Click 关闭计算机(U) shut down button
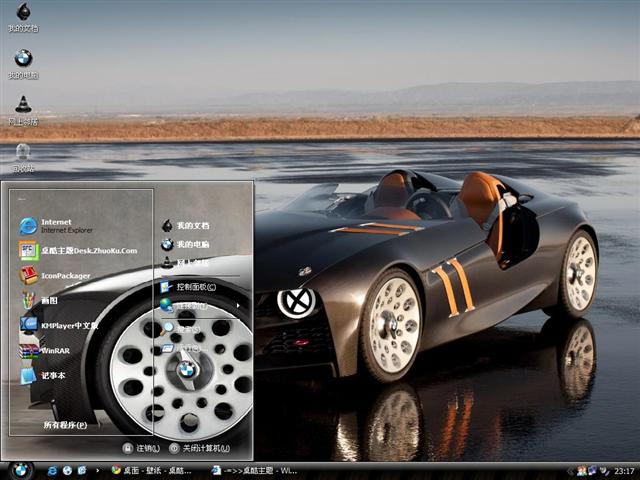This screenshot has height=480, width=640. coord(199,448)
